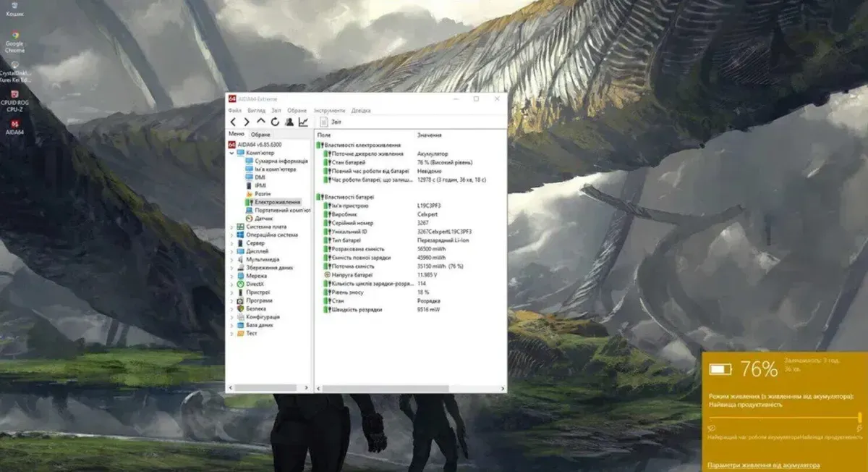Expand the Системна плата tree node
Viewport: 868px width, 472px height.
[231, 227]
